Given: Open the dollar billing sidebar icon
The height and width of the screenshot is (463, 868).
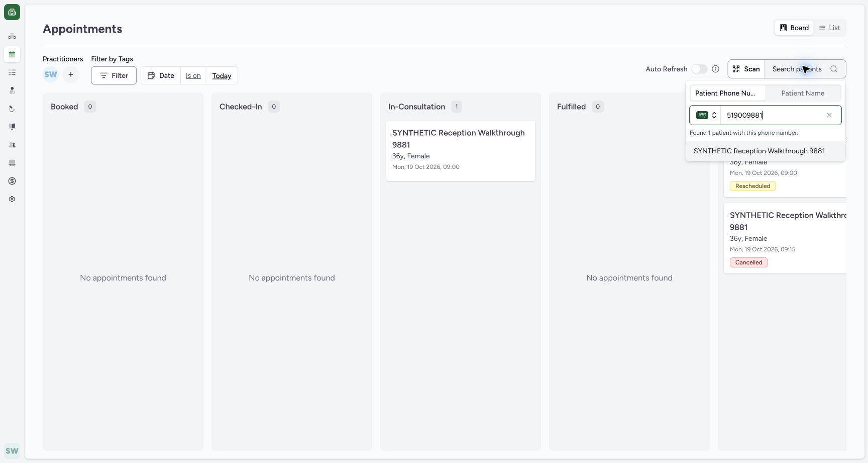Looking at the screenshot, I should pyautogui.click(x=12, y=181).
